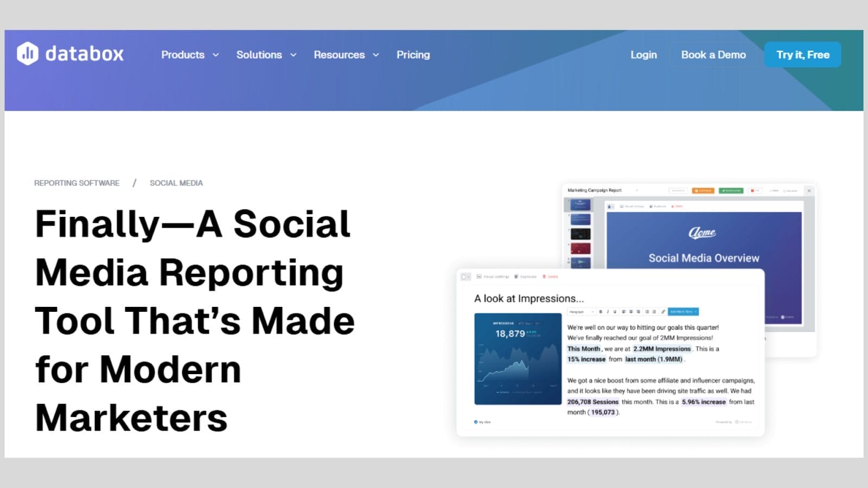This screenshot has height=488, width=868.
Task: Select the underline formatting icon
Action: click(x=614, y=312)
